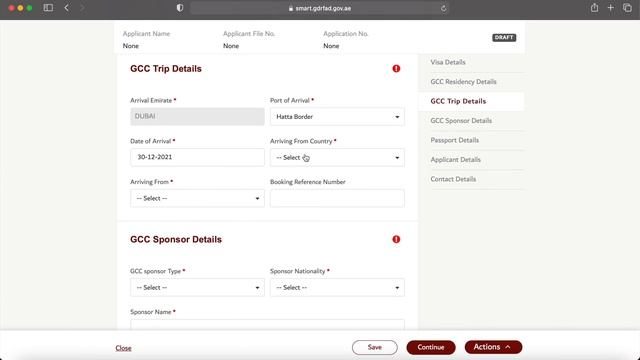Go to GCC Residency Details section
The height and width of the screenshot is (360, 640).
point(463,82)
